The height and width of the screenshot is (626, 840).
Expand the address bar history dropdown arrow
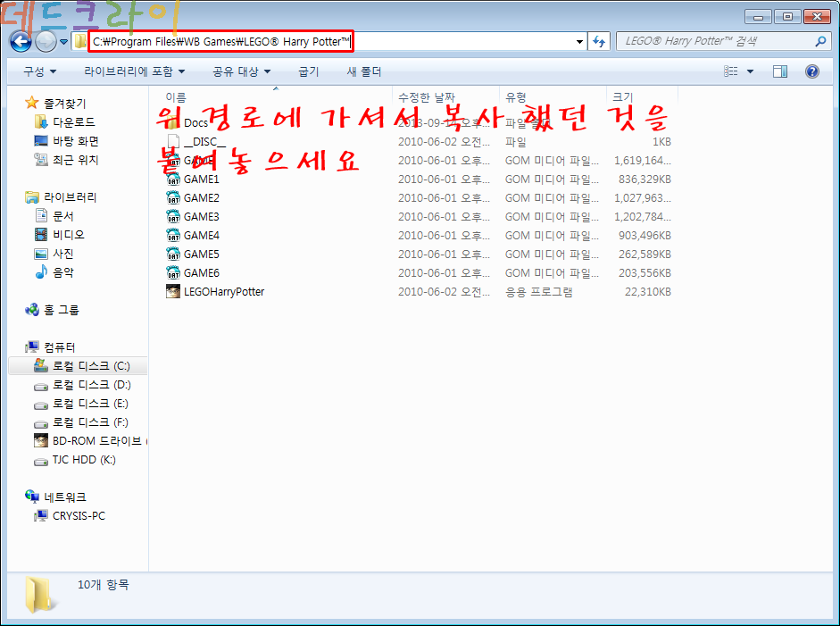[579, 42]
